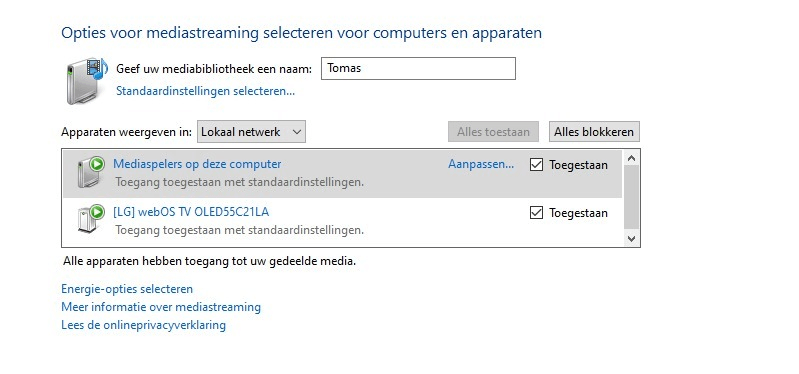The image size is (799, 374).
Task: Click Alles blokkeren button
Action: pyautogui.click(x=594, y=132)
